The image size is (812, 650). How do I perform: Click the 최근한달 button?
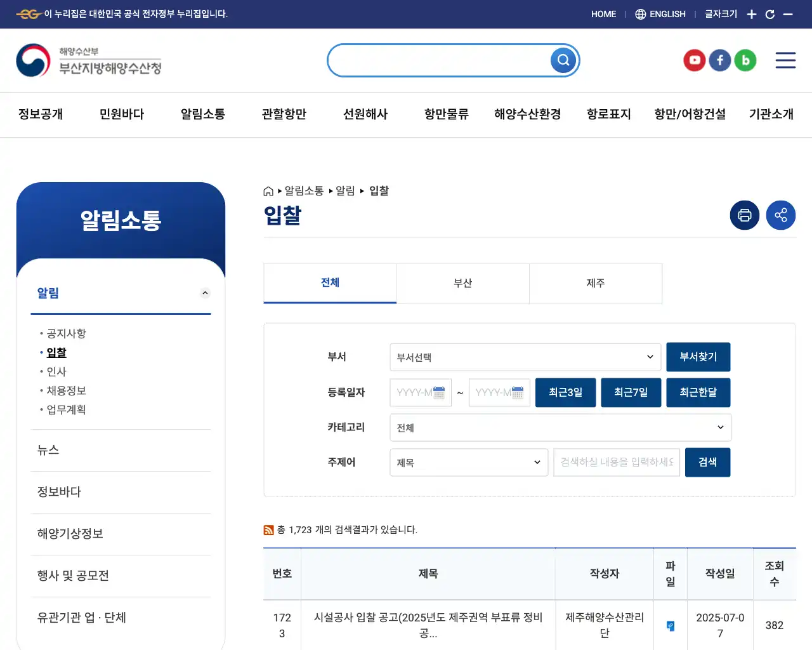click(x=698, y=392)
